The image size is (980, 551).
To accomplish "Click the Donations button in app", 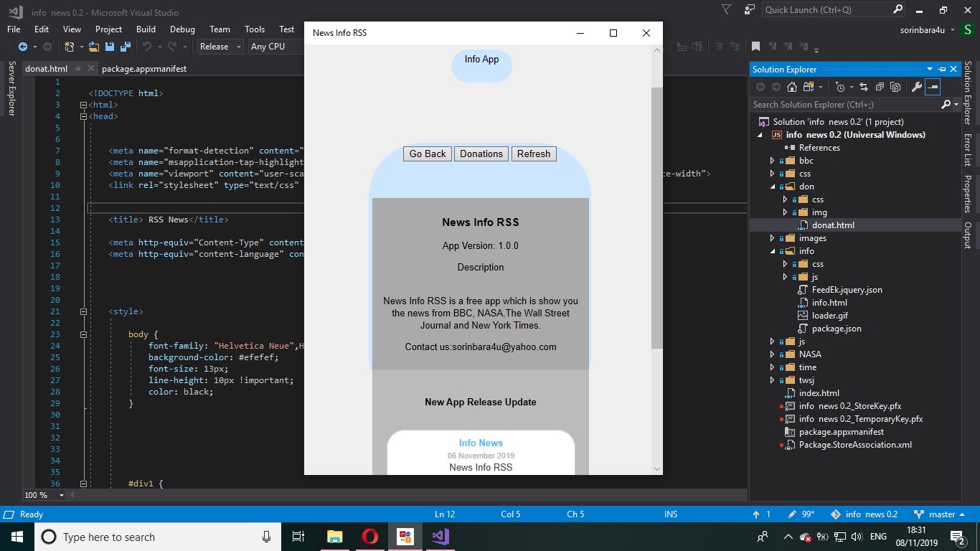I will tap(481, 154).
